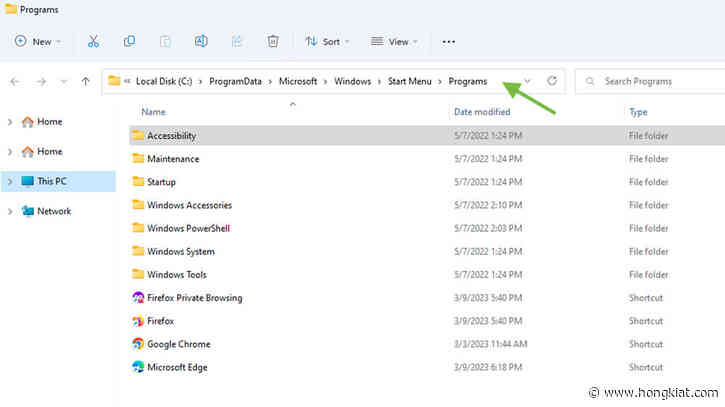Expand the This PC tree node

[10, 182]
